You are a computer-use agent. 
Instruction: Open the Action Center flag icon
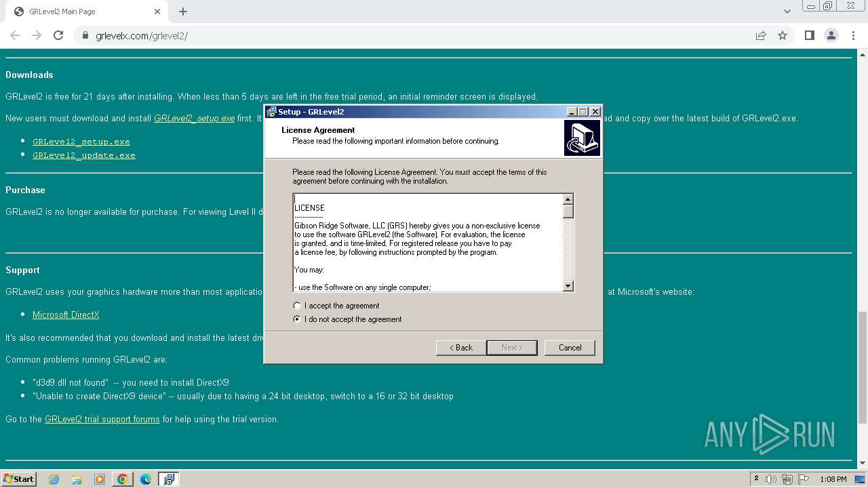[x=804, y=479]
